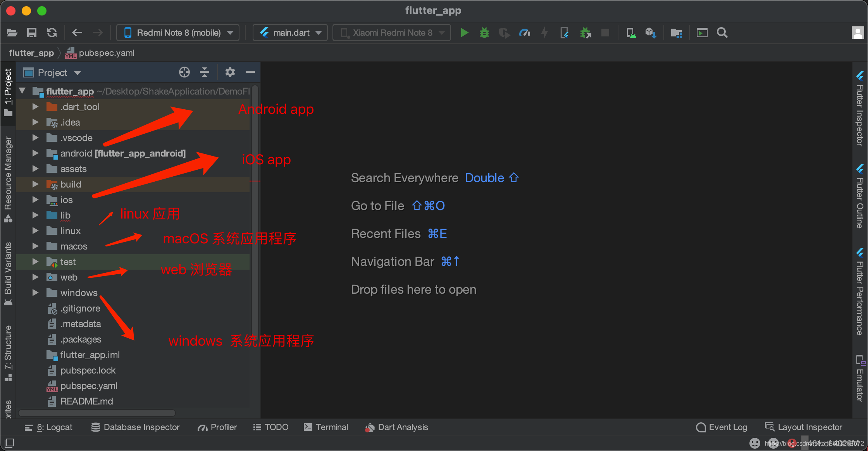This screenshot has width=868, height=451.
Task: Navigate back with the left arrow
Action: tap(77, 33)
